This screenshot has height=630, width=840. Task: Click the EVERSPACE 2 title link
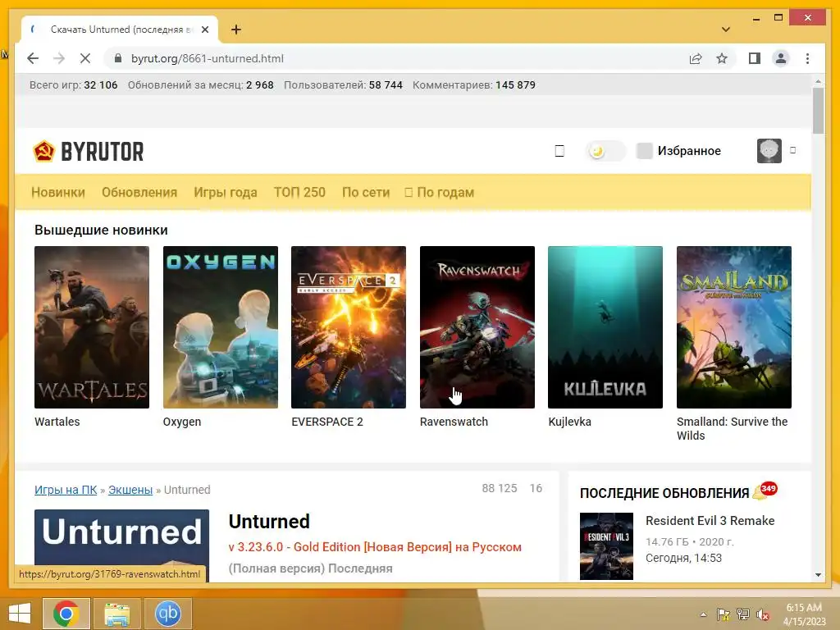[x=326, y=422]
